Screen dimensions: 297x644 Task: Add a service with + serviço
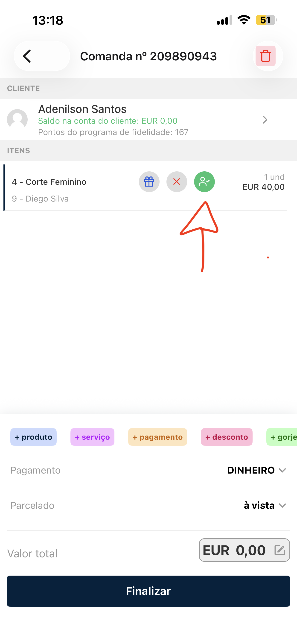click(92, 437)
